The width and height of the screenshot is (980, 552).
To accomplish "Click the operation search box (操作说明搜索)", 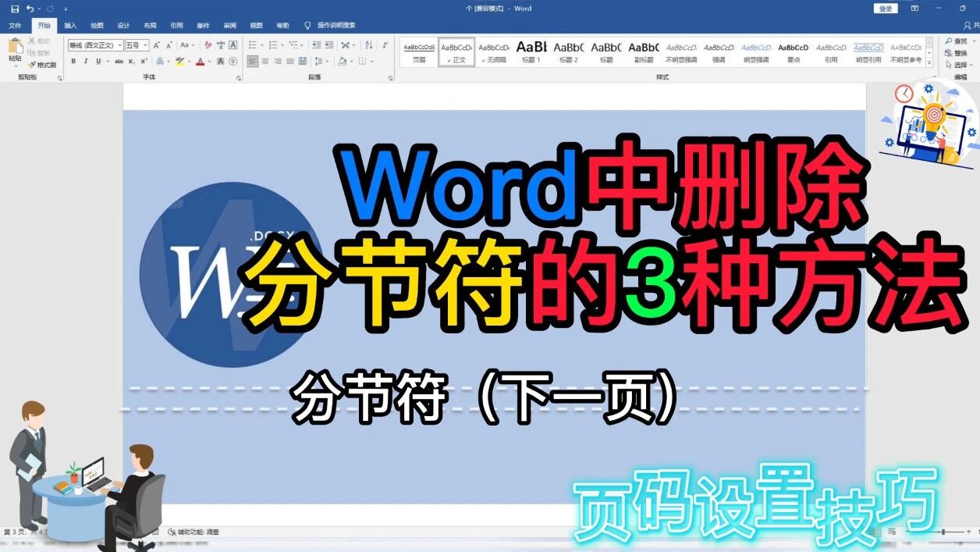I will tap(336, 25).
